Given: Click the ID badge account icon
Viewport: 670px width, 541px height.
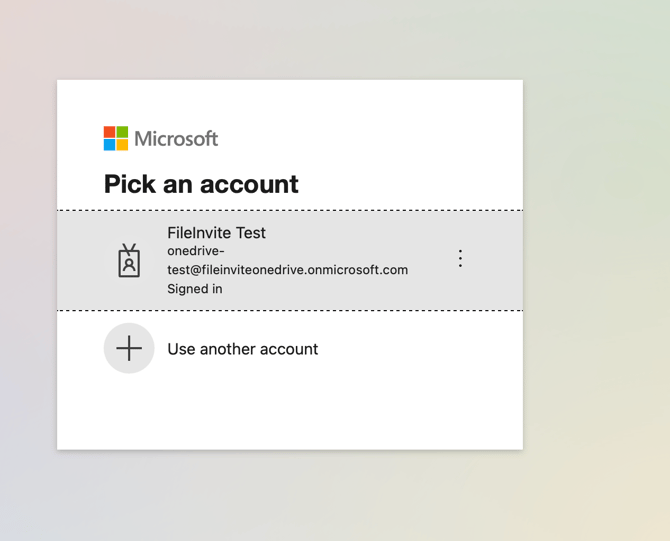Looking at the screenshot, I should pyautogui.click(x=129, y=261).
